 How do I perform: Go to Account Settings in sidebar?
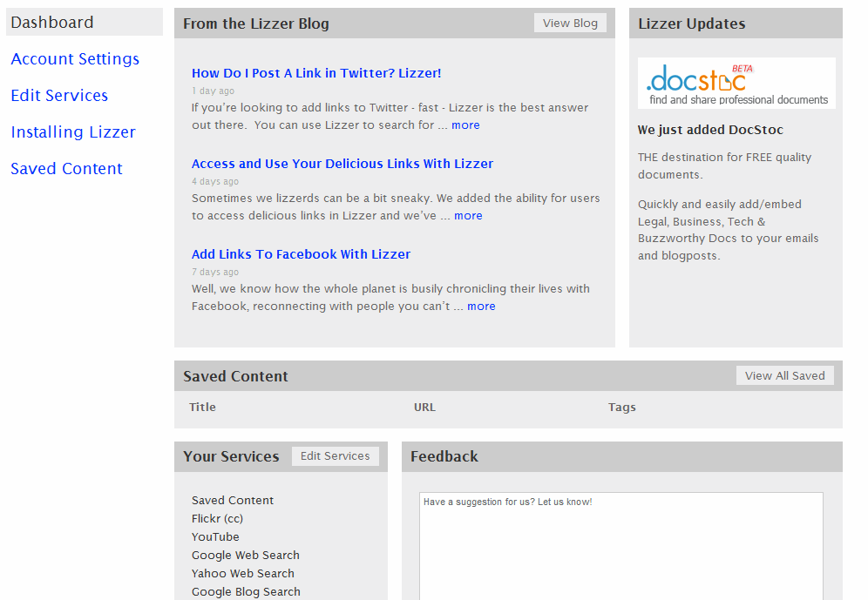75,58
